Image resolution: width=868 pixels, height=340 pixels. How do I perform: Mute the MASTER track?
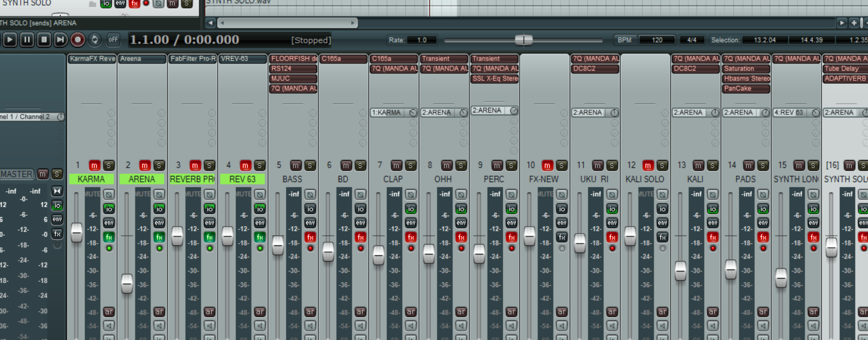[x=43, y=174]
